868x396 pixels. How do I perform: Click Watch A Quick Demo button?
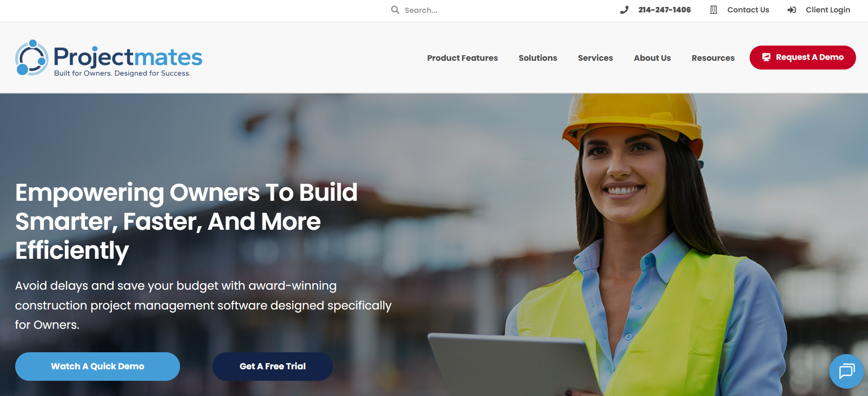click(98, 367)
